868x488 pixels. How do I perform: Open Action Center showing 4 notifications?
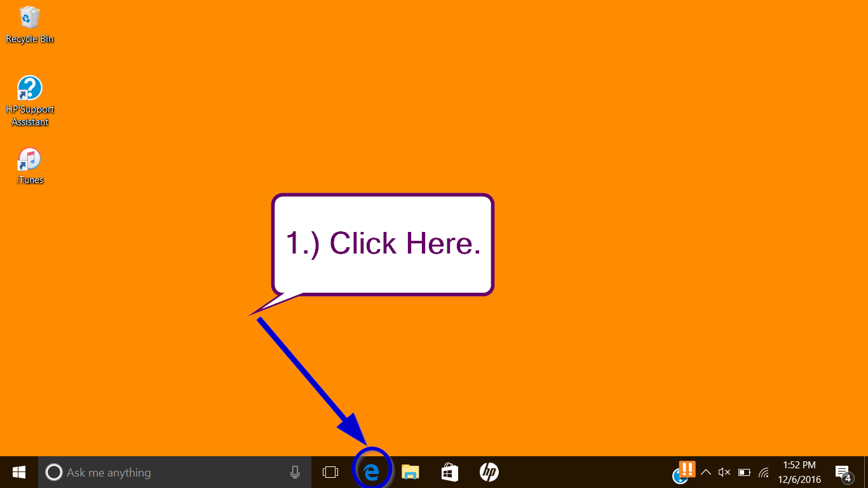(843, 472)
